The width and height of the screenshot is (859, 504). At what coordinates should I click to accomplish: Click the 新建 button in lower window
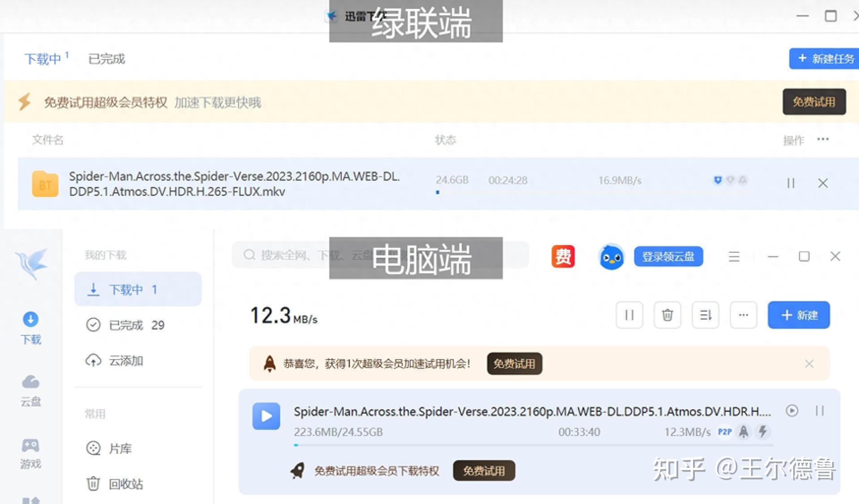point(799,315)
